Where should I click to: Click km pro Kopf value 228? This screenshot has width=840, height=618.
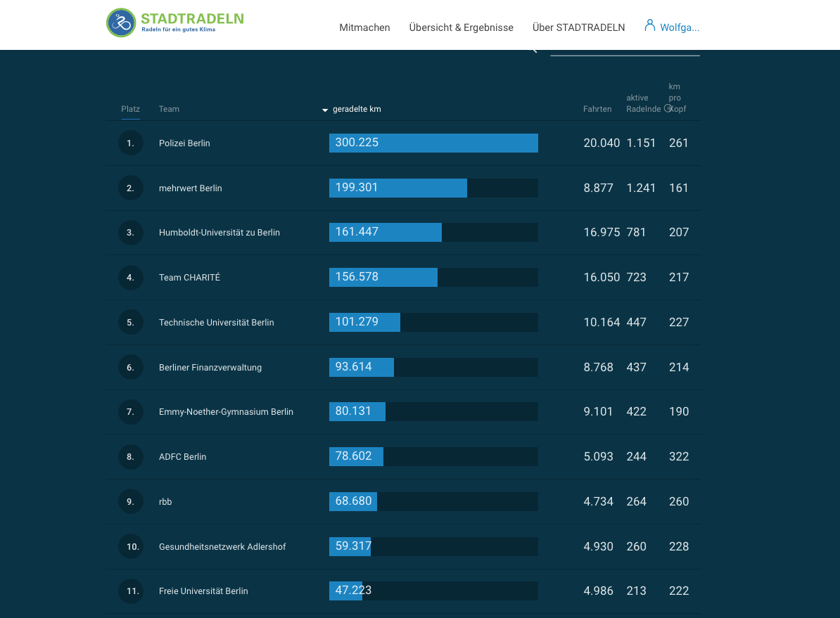click(x=679, y=547)
